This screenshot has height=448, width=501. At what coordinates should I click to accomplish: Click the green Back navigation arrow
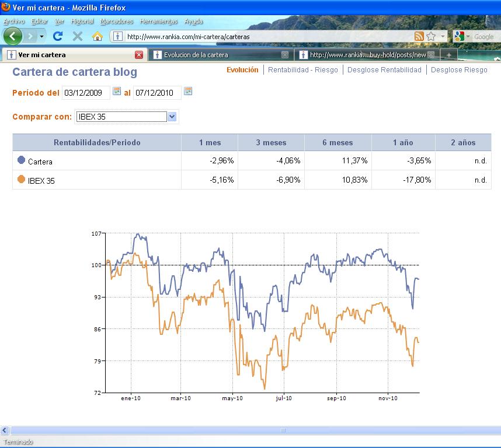(x=12, y=36)
